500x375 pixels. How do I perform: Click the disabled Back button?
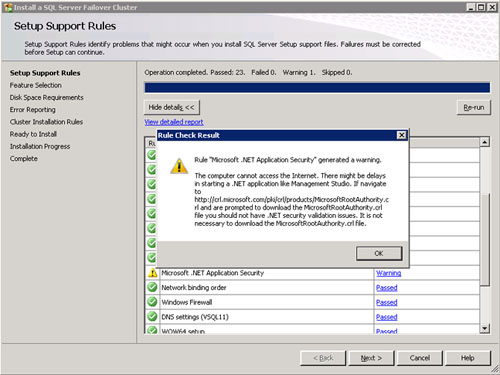click(x=323, y=358)
